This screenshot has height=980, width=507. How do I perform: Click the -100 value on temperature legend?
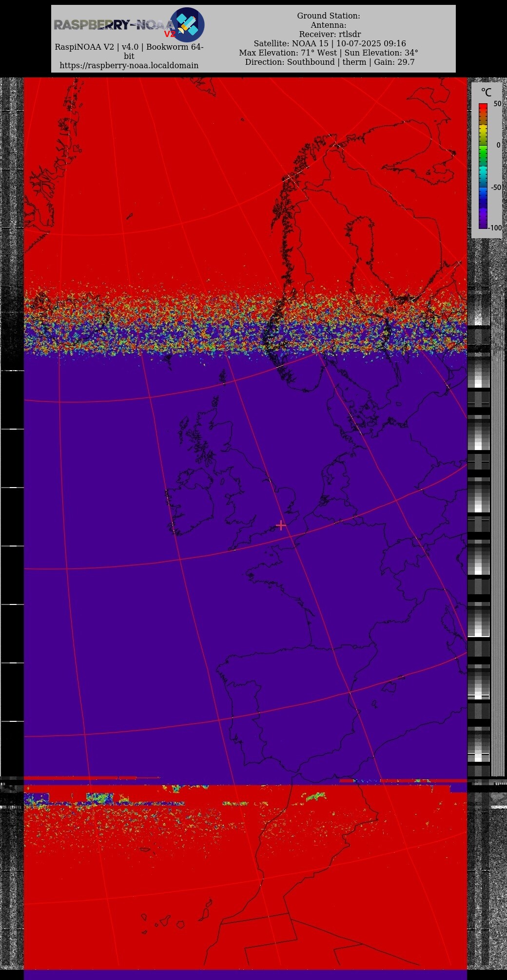click(x=495, y=227)
